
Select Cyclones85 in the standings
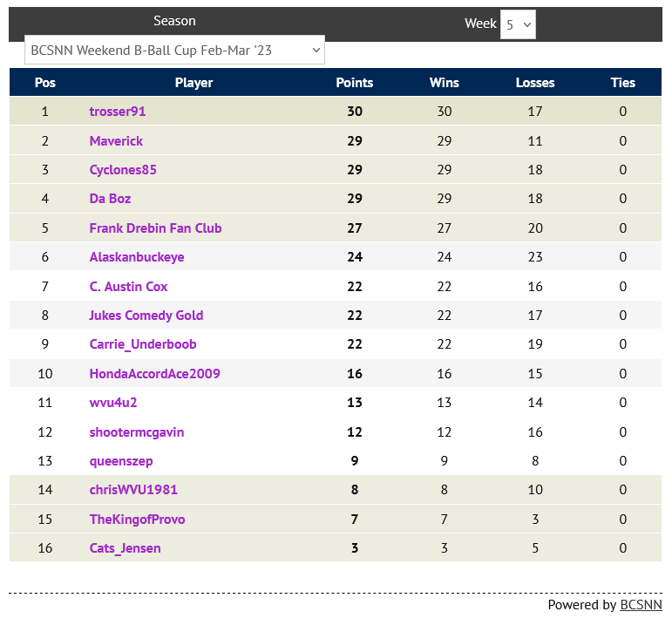[123, 170]
